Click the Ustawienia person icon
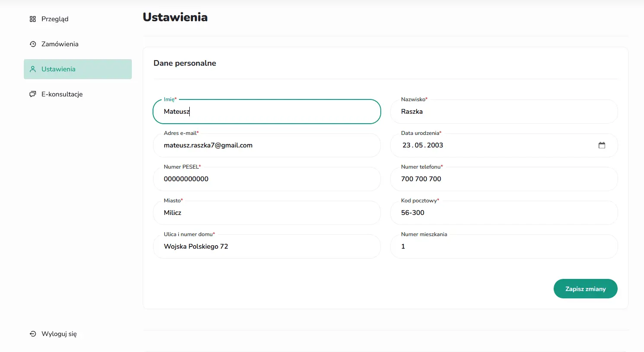This screenshot has height=352, width=644. [x=32, y=69]
